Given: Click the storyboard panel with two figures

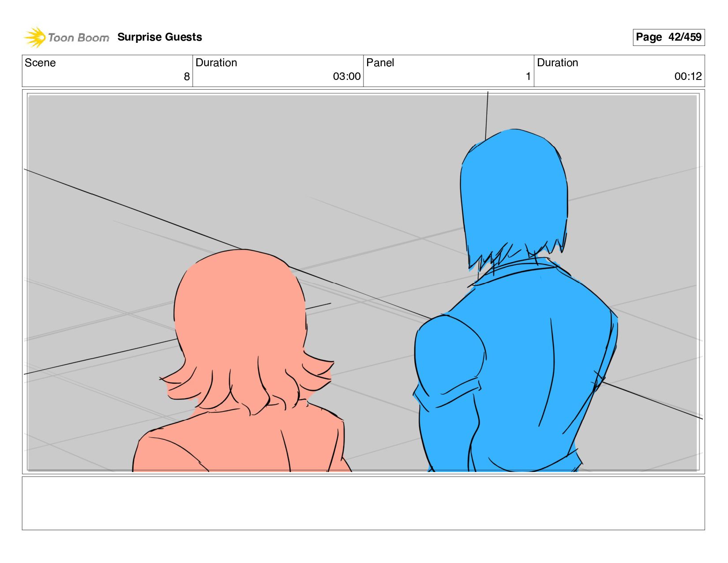Looking at the screenshot, I should tap(363, 282).
